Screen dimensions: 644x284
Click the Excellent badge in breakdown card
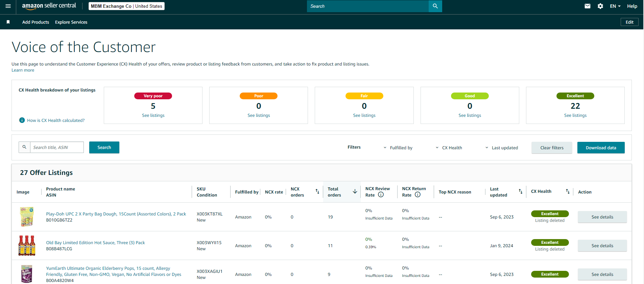(x=575, y=96)
